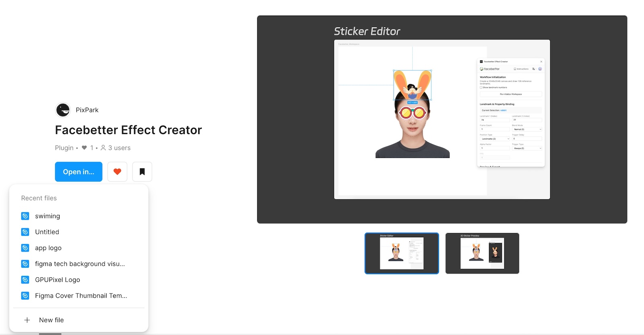Click the Open in... button
This screenshot has width=644, height=335.
click(x=78, y=172)
